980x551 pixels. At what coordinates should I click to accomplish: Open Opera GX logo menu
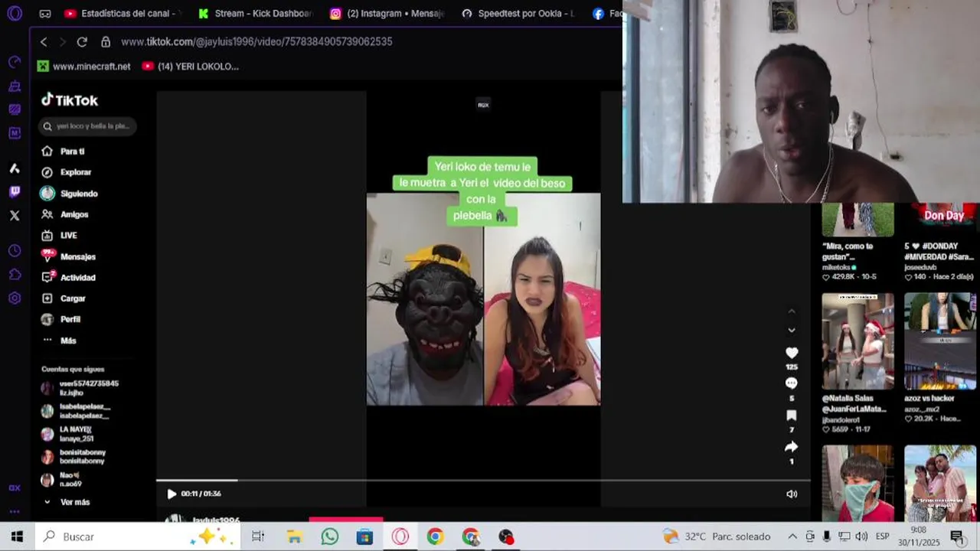(x=15, y=13)
